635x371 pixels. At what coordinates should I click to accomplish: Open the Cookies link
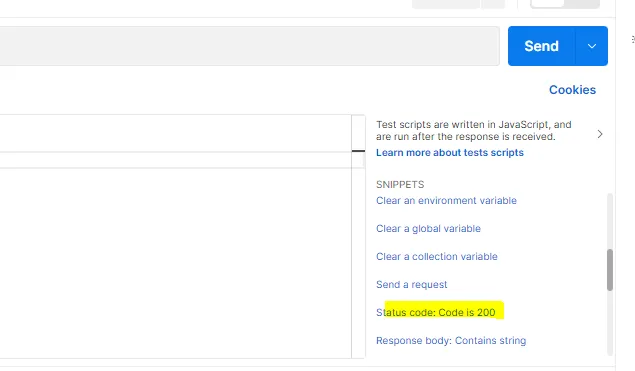click(x=572, y=90)
